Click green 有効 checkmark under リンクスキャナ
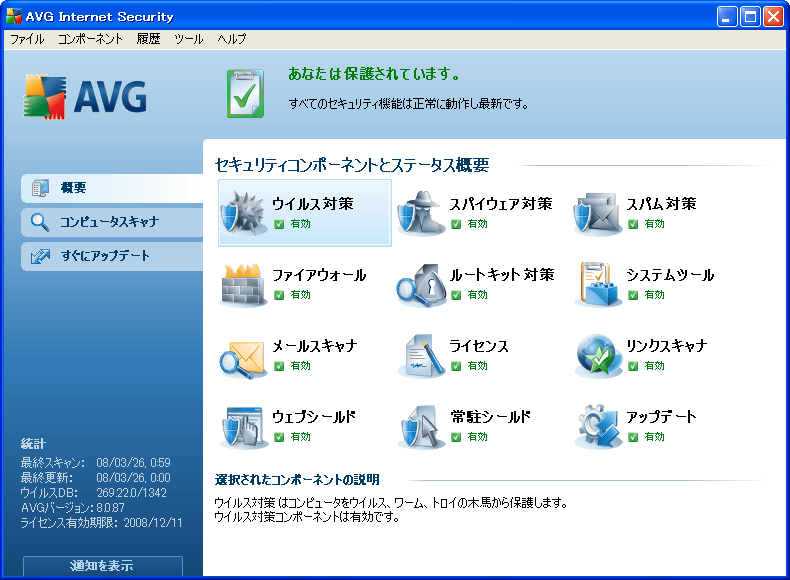Viewport: 790px width, 580px height. pos(633,366)
